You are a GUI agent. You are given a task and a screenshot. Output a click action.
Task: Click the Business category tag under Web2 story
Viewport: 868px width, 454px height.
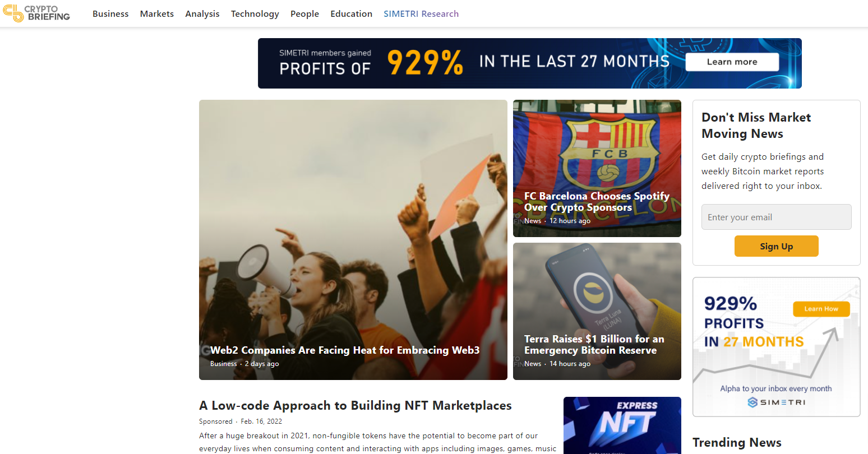(224, 364)
